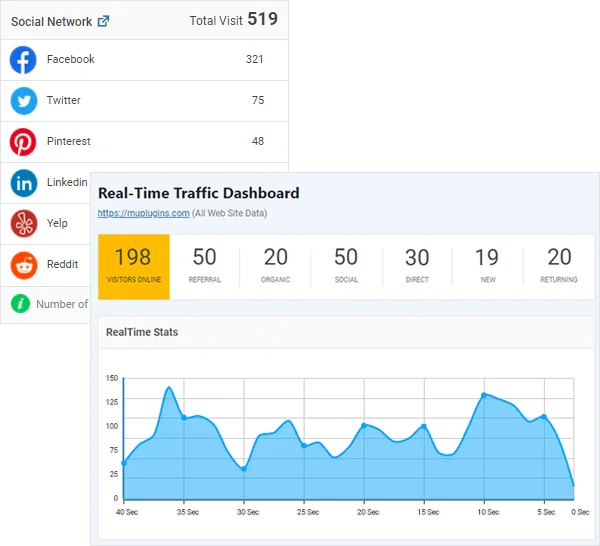Click the Reddit icon
Viewport: 600px width, 546px height.
(23, 265)
